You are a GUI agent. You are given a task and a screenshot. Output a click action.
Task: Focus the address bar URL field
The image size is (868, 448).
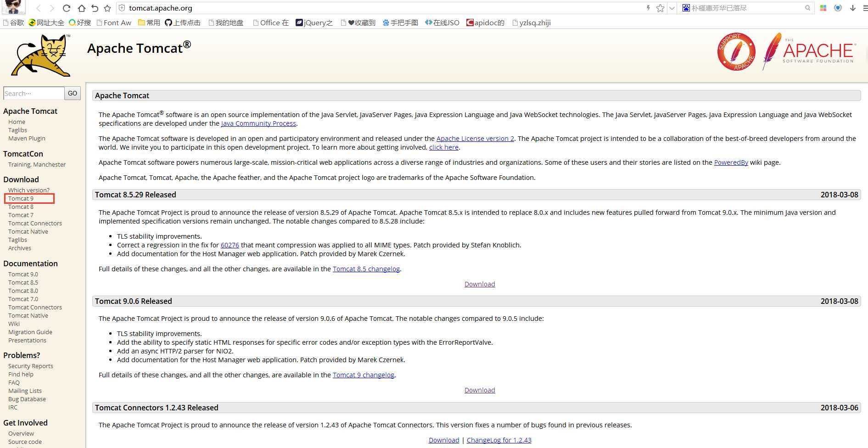[386, 8]
